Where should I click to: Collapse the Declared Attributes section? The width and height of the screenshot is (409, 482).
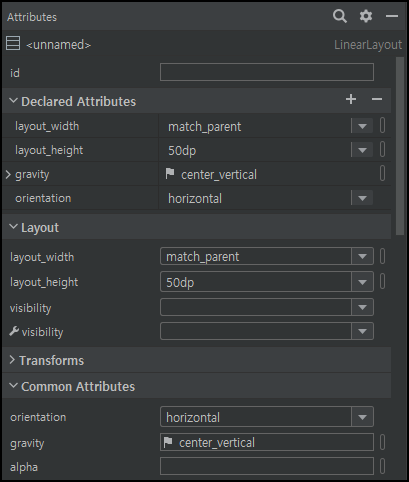13,100
